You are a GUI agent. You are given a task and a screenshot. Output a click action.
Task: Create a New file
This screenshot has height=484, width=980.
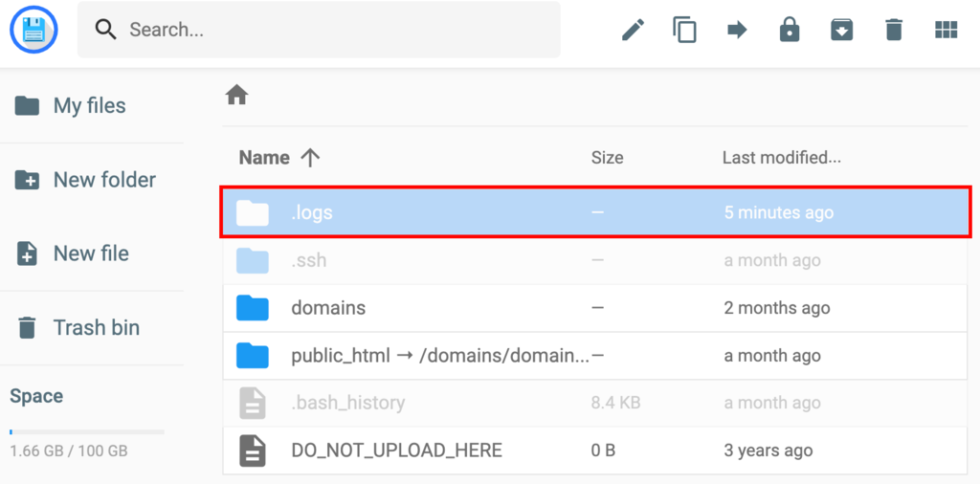pos(90,253)
